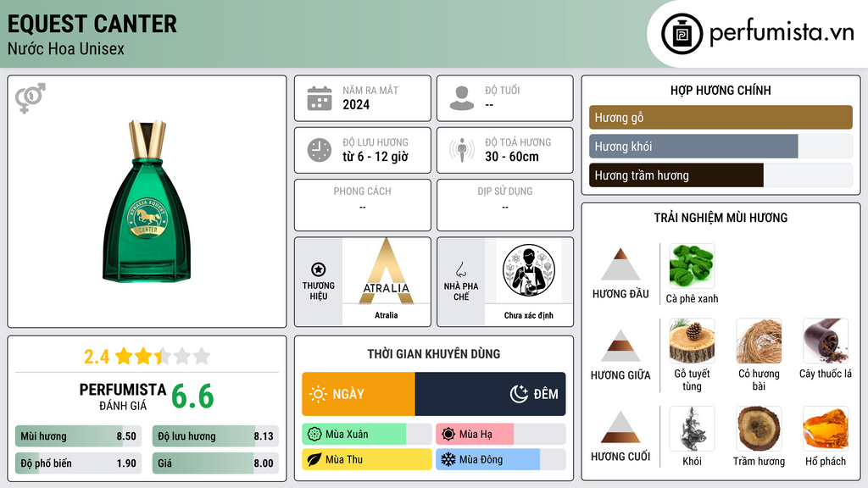The image size is (868, 488).
Task: Click the 30 - 60cm projection value
Action: pos(512,157)
